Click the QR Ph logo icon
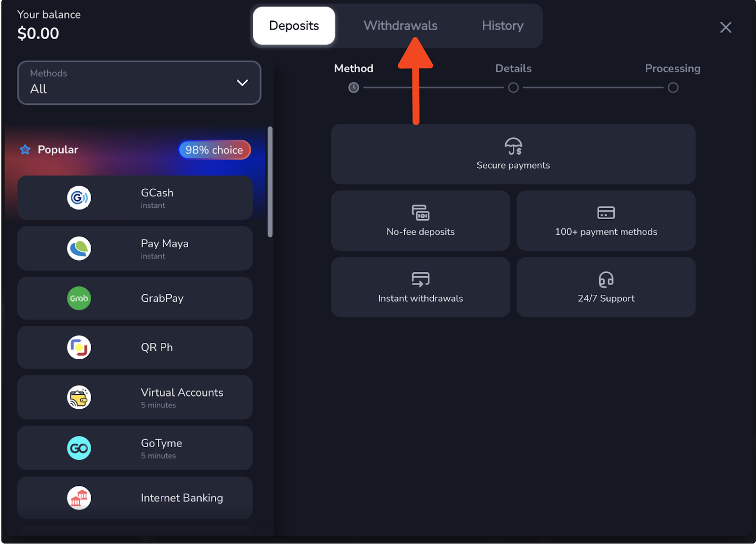The image size is (756, 544). pos(79,348)
